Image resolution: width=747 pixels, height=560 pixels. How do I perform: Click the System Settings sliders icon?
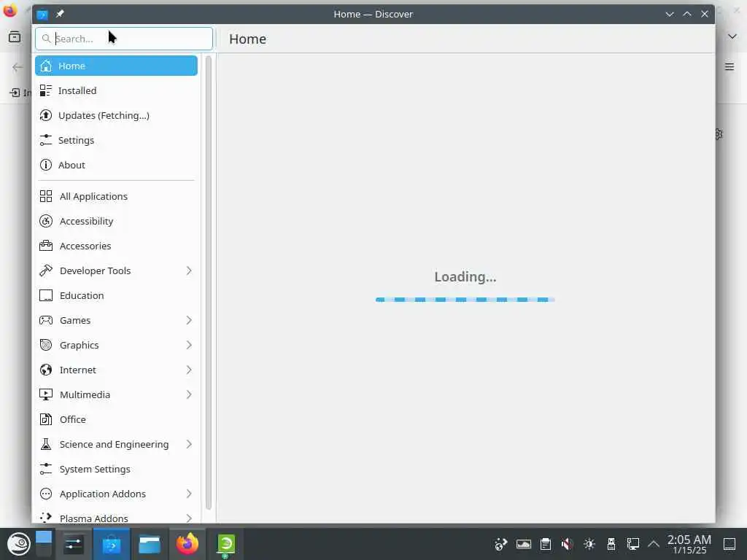pyautogui.click(x=46, y=469)
